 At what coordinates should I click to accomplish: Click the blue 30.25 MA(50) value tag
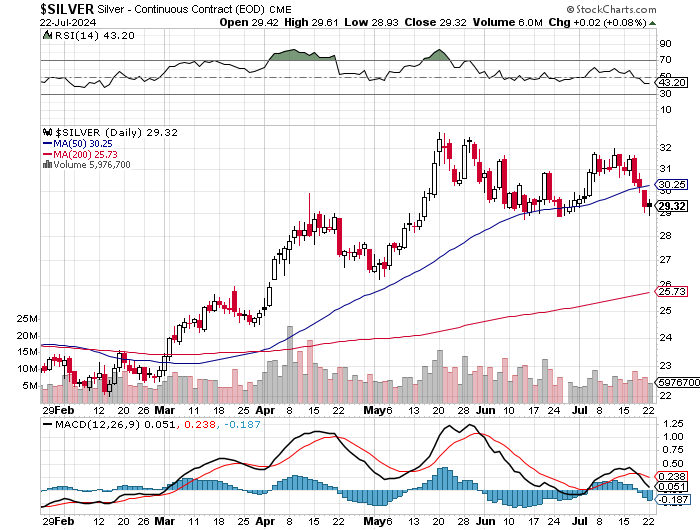point(673,185)
